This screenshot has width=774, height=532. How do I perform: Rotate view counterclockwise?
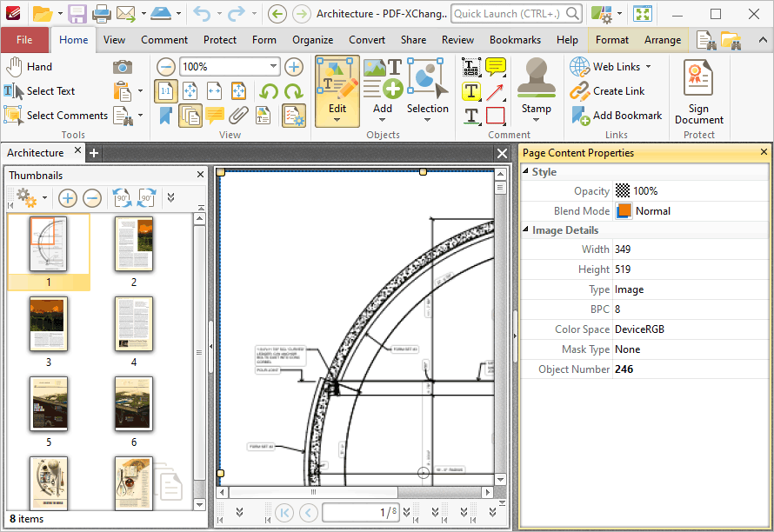click(x=269, y=91)
